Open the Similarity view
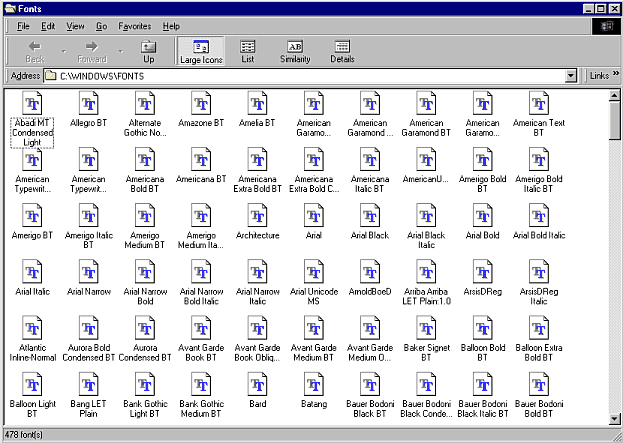 pos(295,51)
